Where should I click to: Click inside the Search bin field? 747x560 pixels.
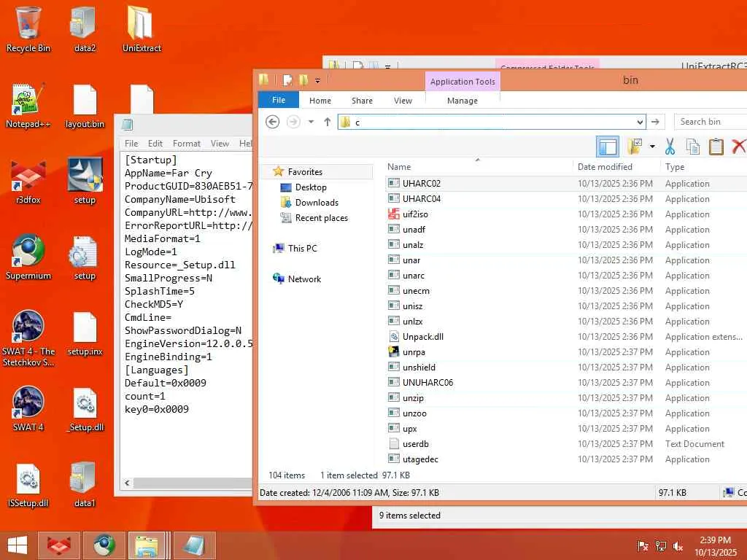coord(710,122)
